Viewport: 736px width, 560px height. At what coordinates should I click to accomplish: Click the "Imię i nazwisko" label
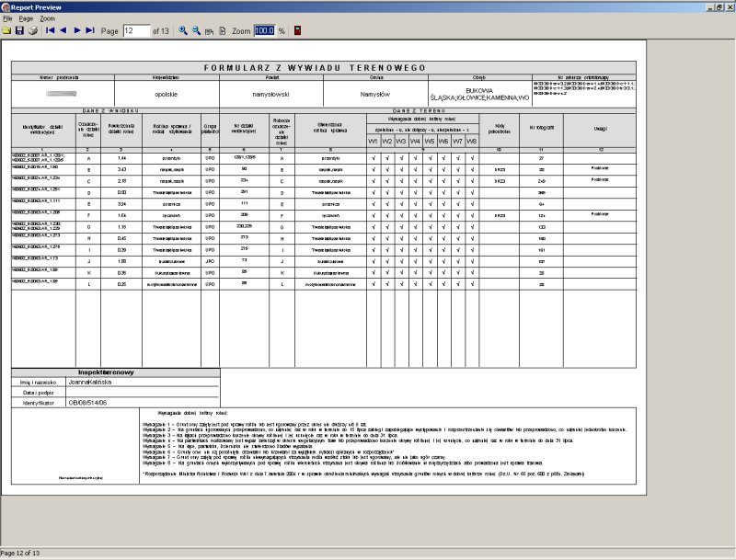pyautogui.click(x=38, y=383)
